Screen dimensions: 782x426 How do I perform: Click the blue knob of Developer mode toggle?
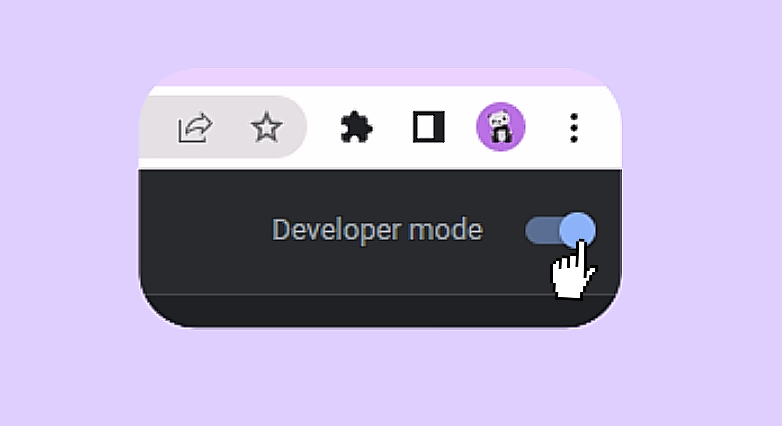coord(578,230)
